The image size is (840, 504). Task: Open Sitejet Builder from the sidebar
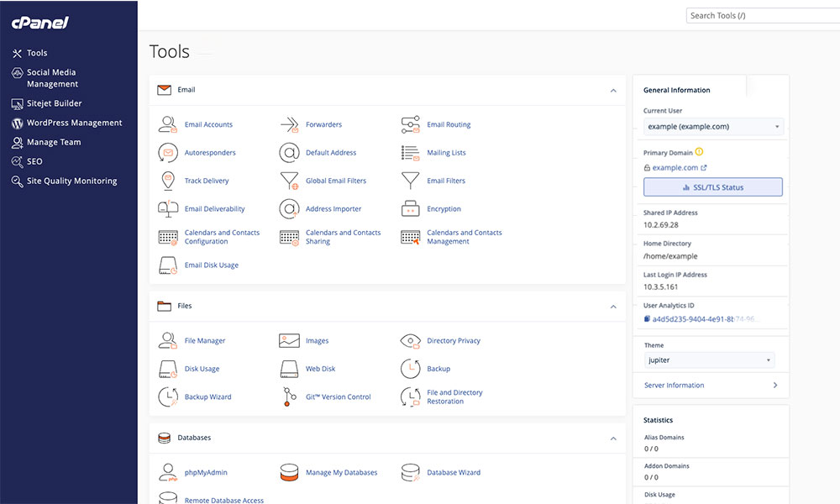point(54,103)
